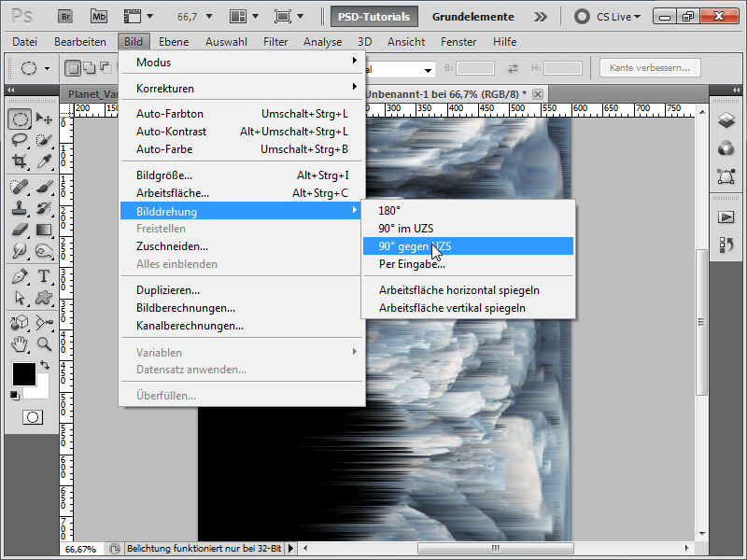
Task: Expand the Modus submenu
Action: (242, 63)
